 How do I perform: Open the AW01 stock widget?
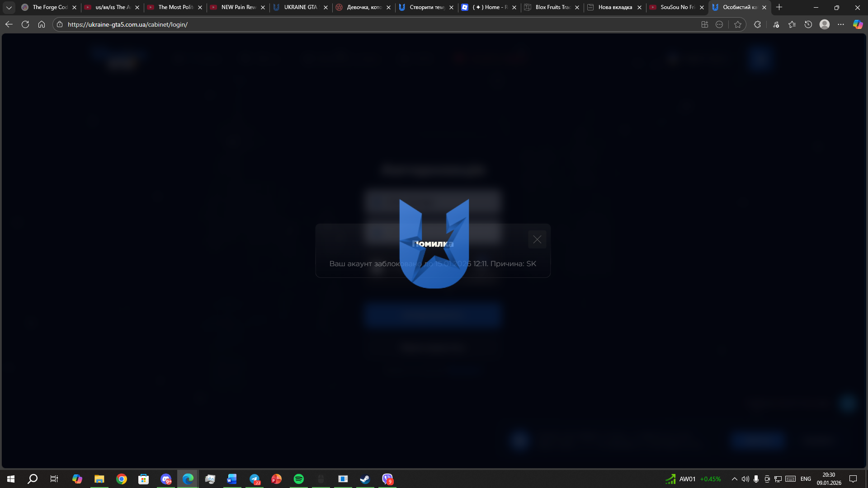coord(693,479)
